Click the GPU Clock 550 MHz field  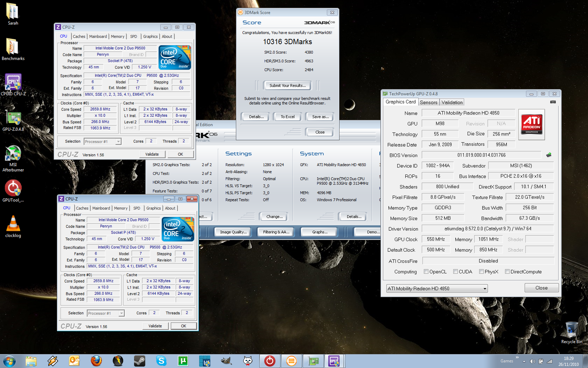(x=436, y=239)
